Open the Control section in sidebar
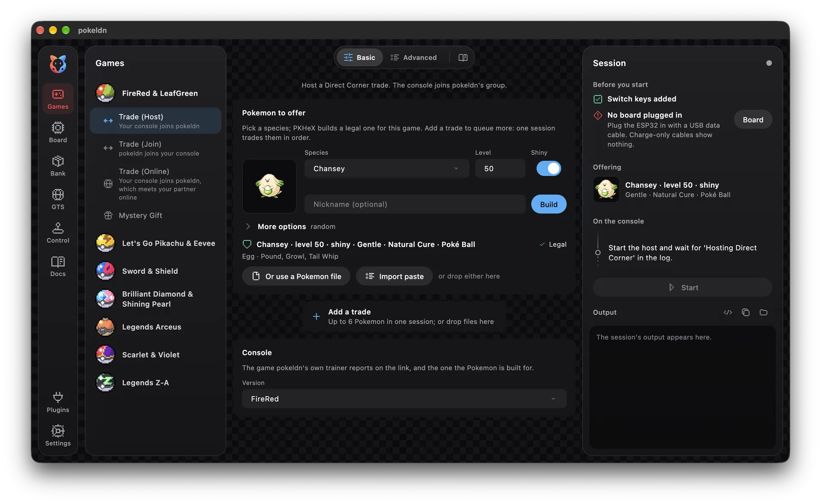 pos(58,233)
